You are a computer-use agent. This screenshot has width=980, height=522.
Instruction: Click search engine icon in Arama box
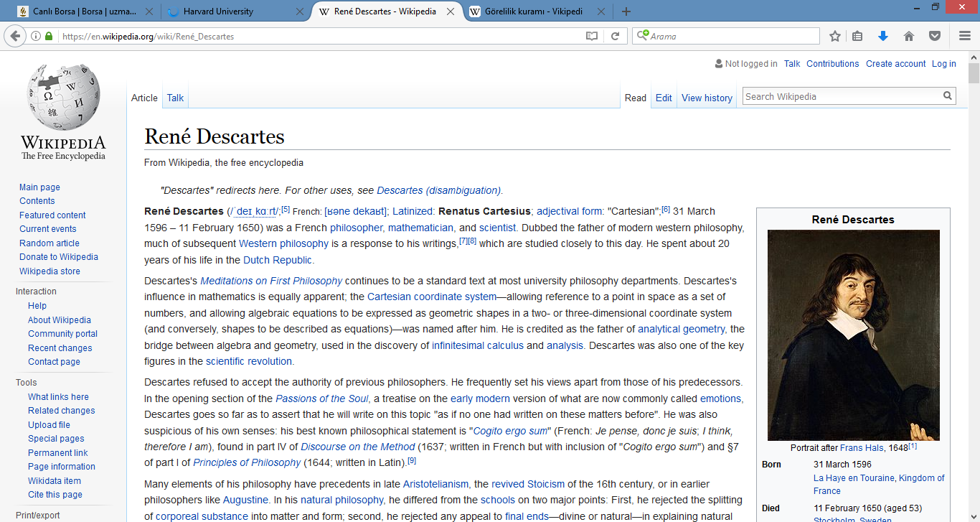pos(643,36)
